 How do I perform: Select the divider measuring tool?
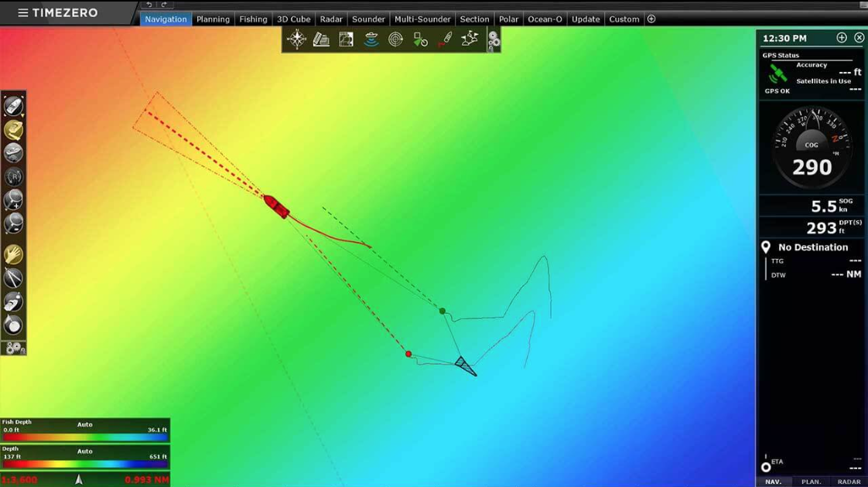pyautogui.click(x=13, y=278)
